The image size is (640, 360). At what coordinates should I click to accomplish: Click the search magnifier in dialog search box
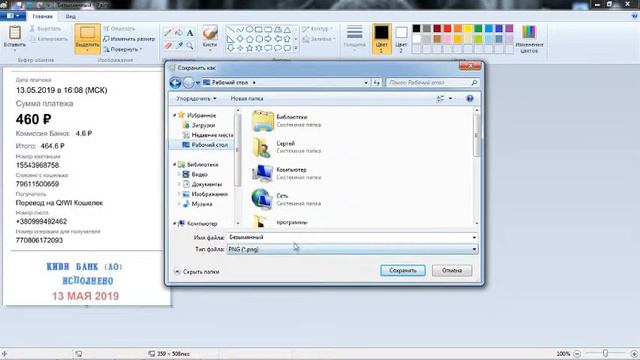[x=474, y=82]
